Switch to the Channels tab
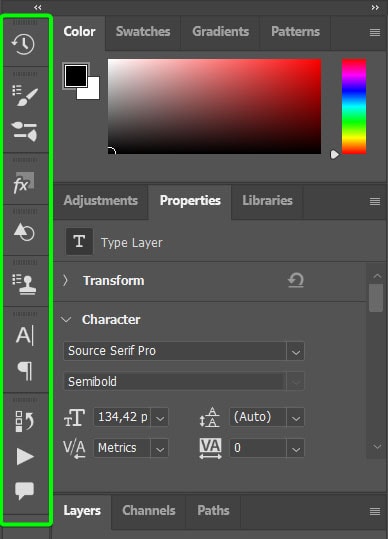Image resolution: width=388 pixels, height=539 pixels. click(149, 510)
